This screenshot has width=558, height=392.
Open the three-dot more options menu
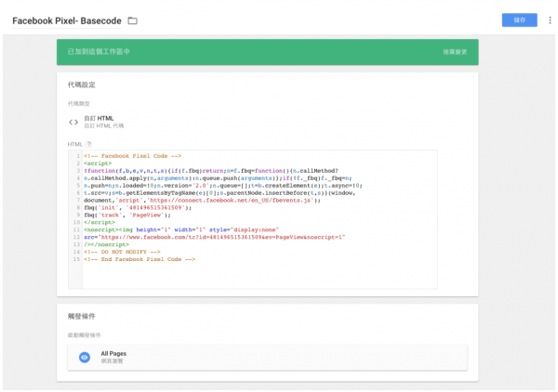pyautogui.click(x=550, y=20)
